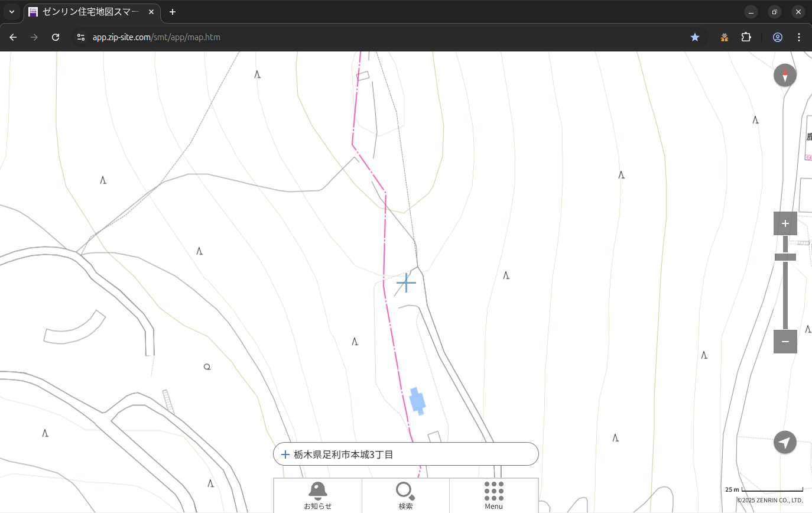The height and width of the screenshot is (513, 812).
Task: Zoom out with the minus button
Action: (x=785, y=342)
